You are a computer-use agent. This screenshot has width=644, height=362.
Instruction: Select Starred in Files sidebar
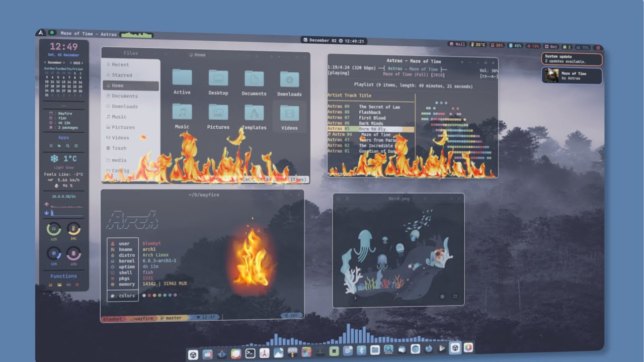131,75
